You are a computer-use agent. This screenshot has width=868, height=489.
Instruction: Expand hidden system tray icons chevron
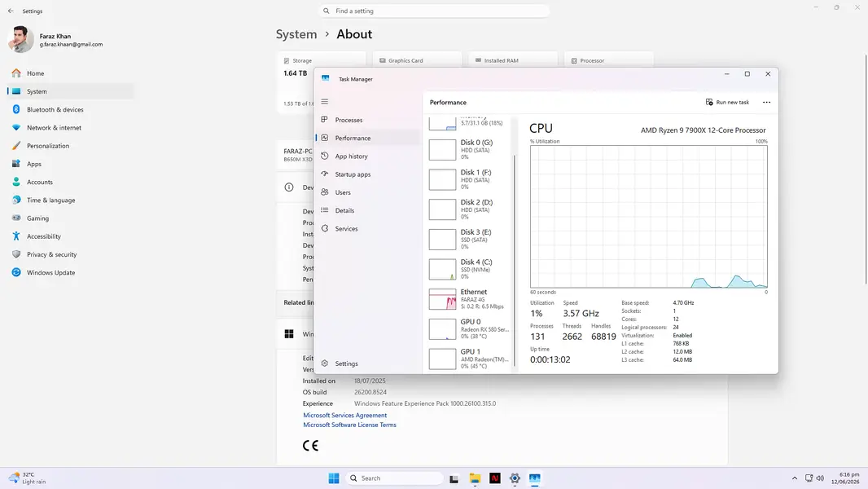coord(795,478)
